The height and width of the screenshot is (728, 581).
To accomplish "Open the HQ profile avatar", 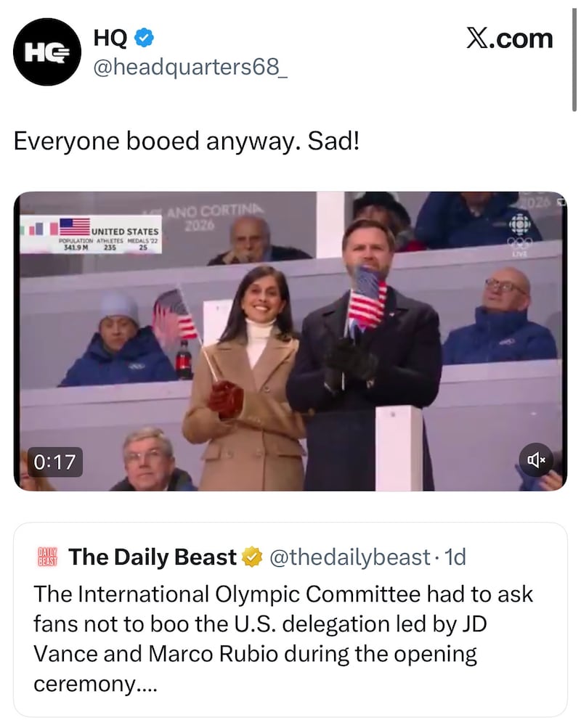I will point(47,52).
